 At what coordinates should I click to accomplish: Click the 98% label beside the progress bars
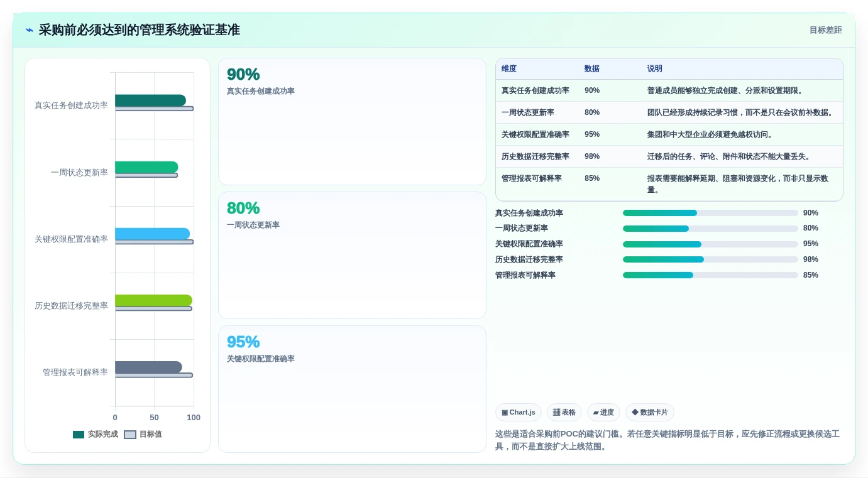[811, 259]
